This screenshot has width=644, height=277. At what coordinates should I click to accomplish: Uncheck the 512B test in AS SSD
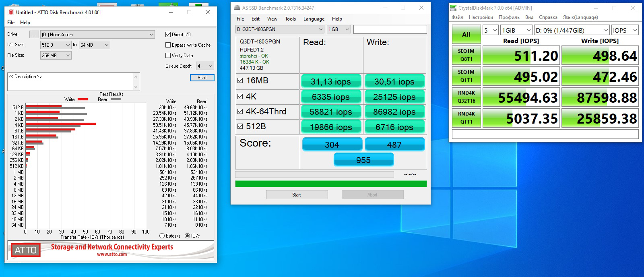pos(240,126)
